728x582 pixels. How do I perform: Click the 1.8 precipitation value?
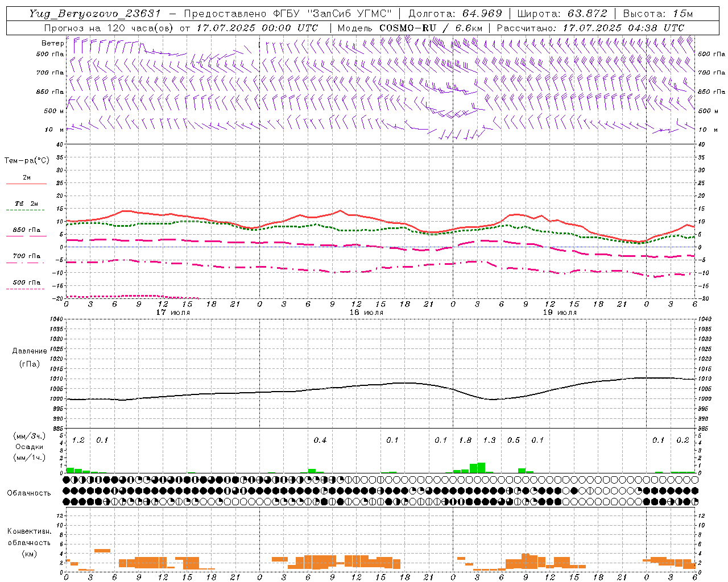point(465,440)
